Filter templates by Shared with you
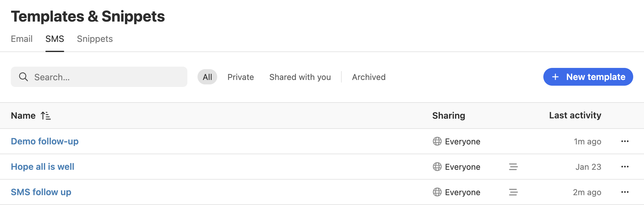Image resolution: width=644 pixels, height=205 pixels. pos(300,77)
